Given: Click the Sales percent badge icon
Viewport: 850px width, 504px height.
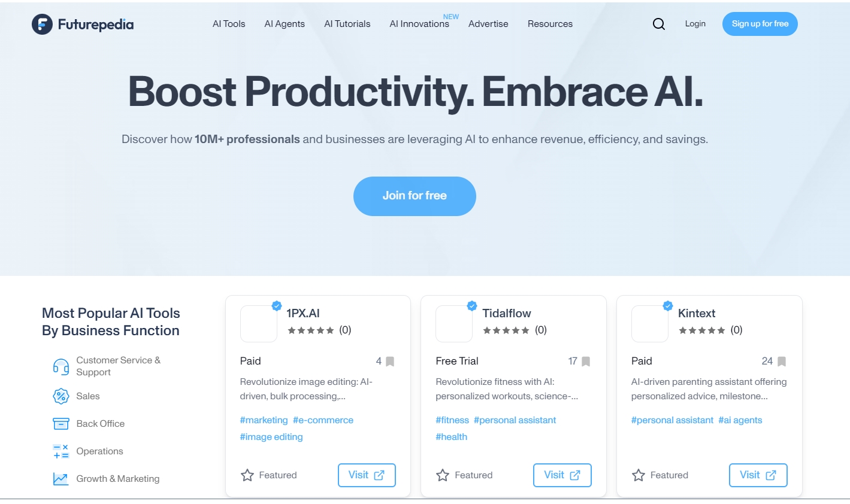Looking at the screenshot, I should point(61,396).
